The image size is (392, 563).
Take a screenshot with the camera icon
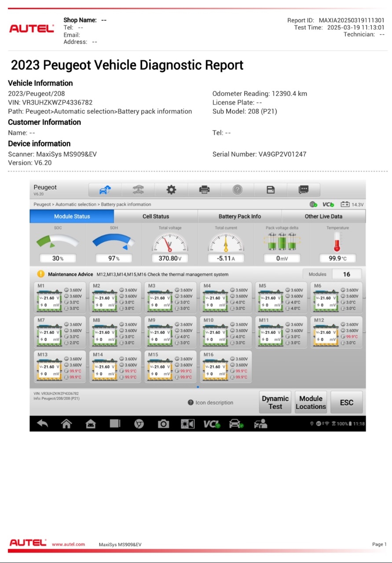(x=163, y=424)
